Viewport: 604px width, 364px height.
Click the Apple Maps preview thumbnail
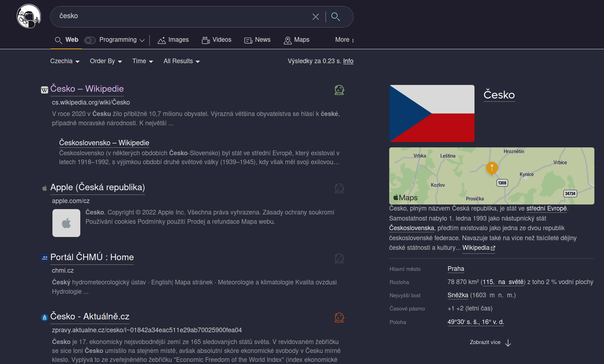click(x=491, y=176)
